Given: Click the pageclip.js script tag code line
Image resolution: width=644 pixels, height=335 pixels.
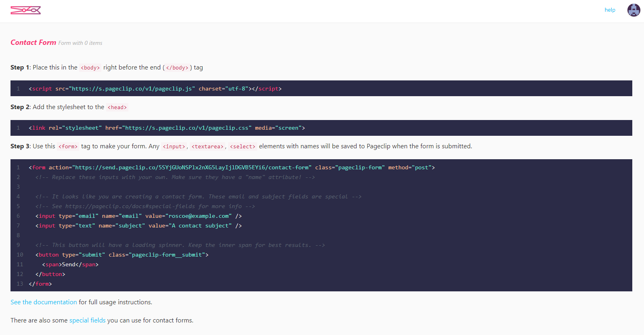Looking at the screenshot, I should click(x=155, y=88).
